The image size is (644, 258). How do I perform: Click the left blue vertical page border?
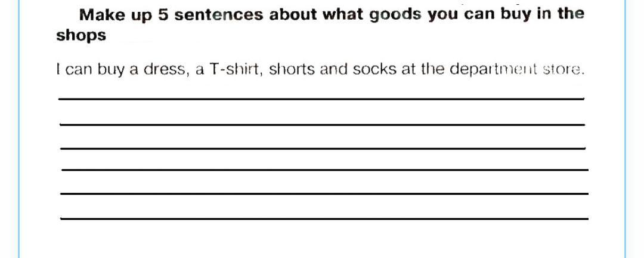(x=19, y=129)
